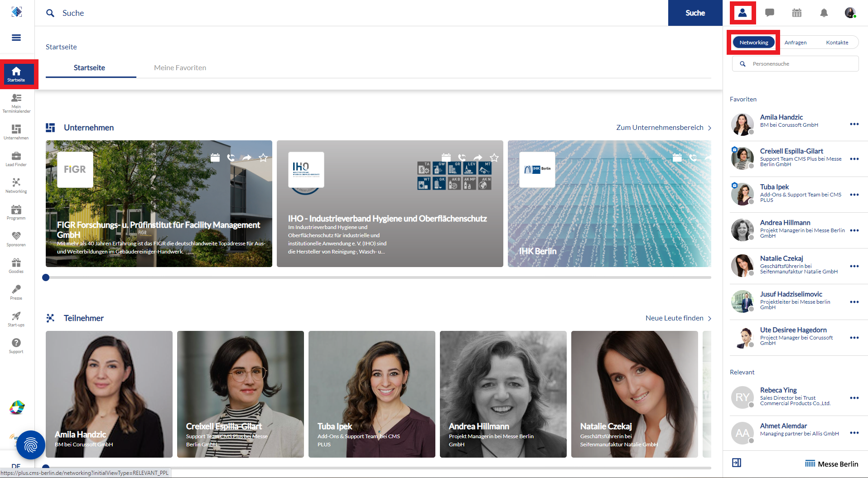Select the Anfragen tab in the right panel
This screenshot has height=478, width=868.
[x=796, y=43]
